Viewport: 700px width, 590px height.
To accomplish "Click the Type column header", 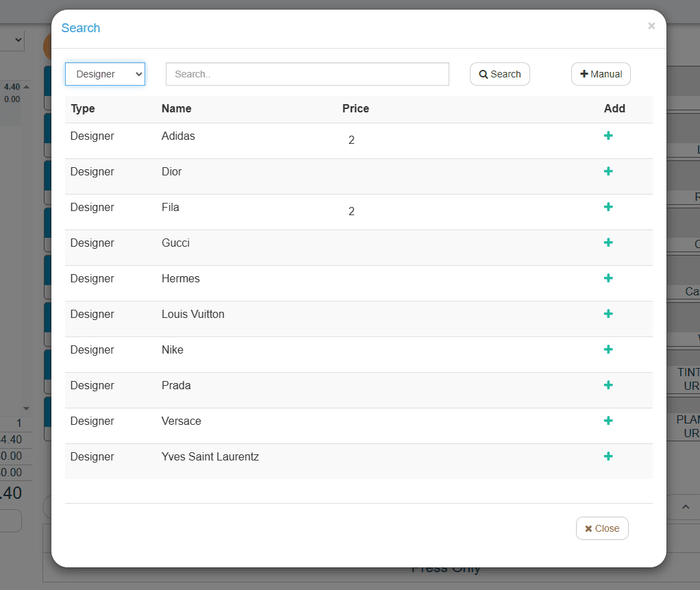I will 83,108.
